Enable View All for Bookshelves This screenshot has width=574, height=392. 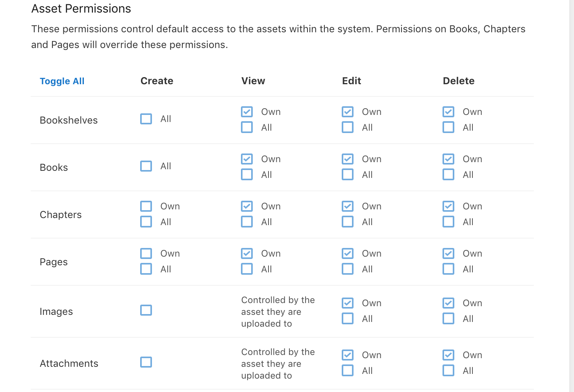[x=246, y=127]
